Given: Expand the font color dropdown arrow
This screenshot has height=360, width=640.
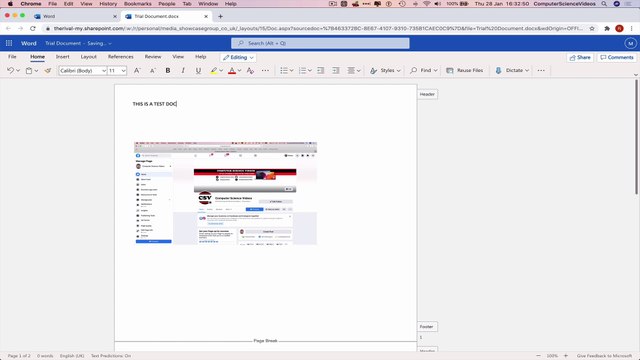Looking at the screenshot, I should 240,71.
